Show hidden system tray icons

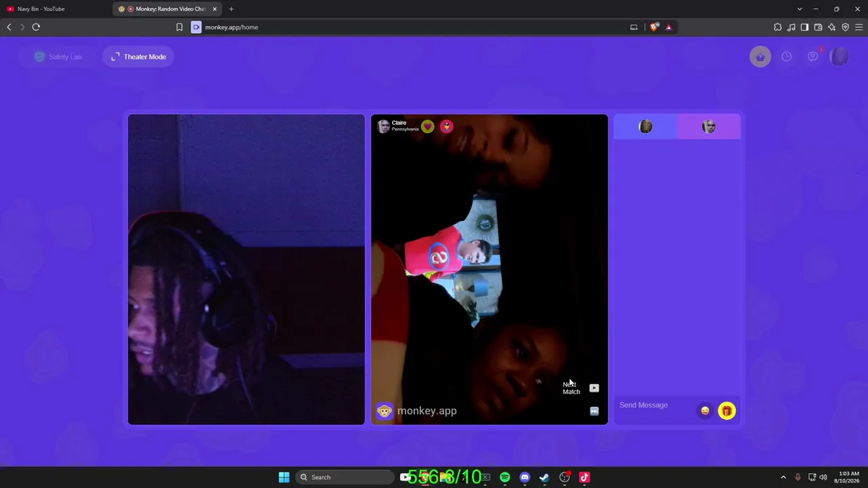tap(783, 477)
